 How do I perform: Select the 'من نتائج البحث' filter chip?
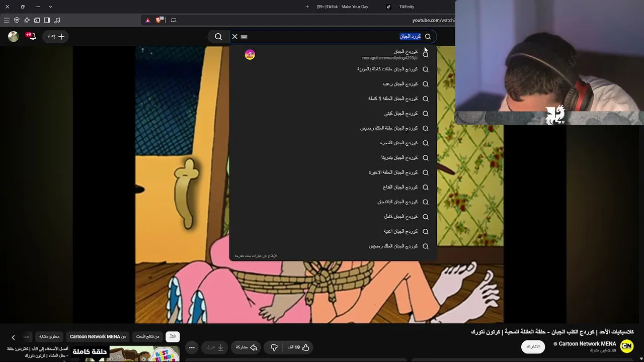(147, 337)
